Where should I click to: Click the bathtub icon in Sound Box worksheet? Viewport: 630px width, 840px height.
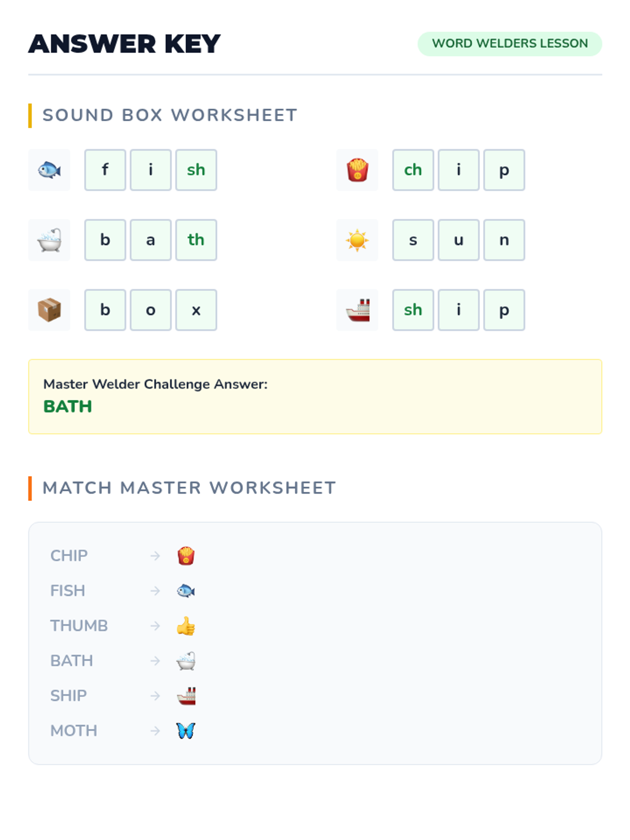[x=49, y=240]
